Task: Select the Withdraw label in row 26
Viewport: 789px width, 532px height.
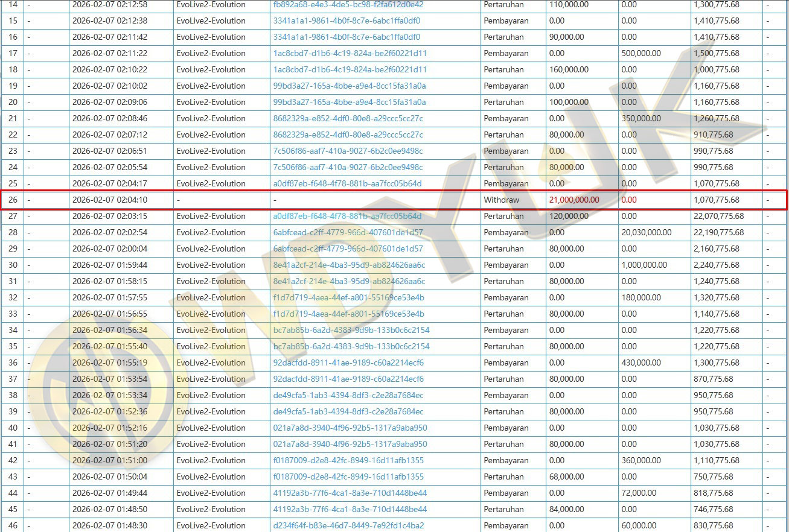Action: pos(501,200)
